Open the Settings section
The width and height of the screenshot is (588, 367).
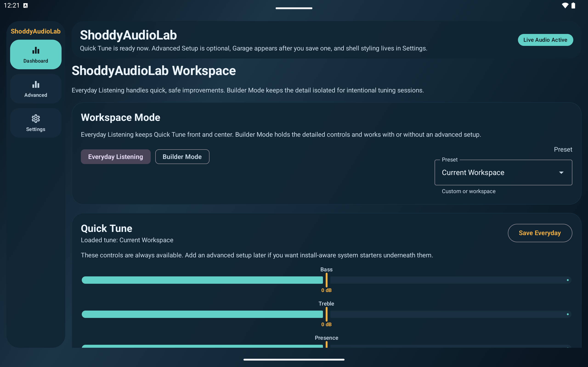pos(35,123)
